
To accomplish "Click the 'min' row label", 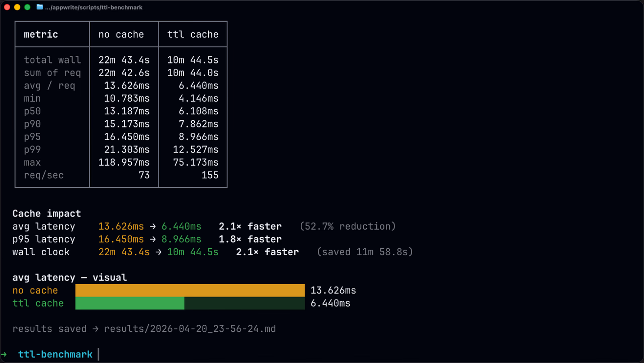I will pos(32,98).
